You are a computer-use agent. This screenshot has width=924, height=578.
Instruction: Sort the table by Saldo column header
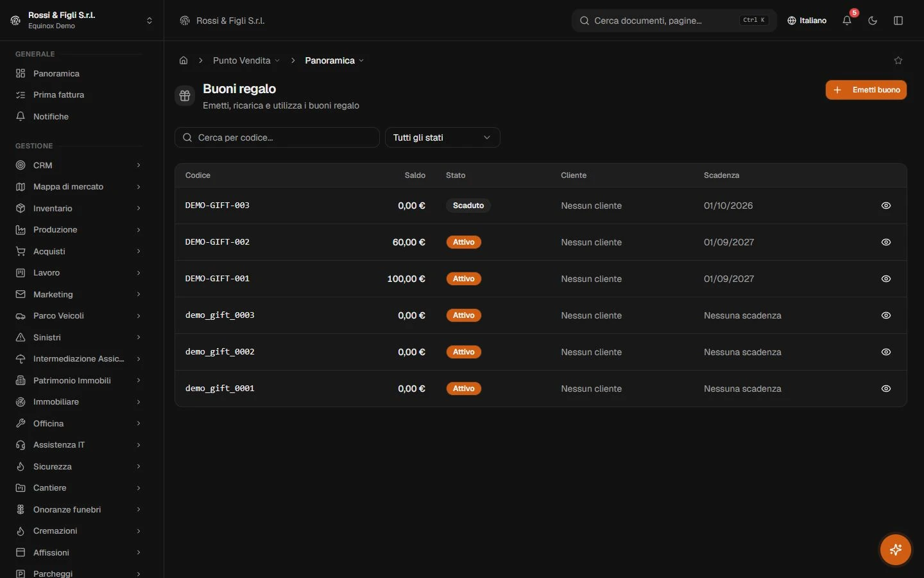415,175
